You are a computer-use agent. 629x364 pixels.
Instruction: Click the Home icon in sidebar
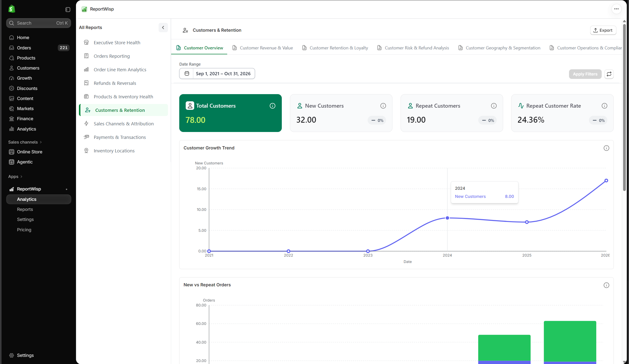coord(12,37)
